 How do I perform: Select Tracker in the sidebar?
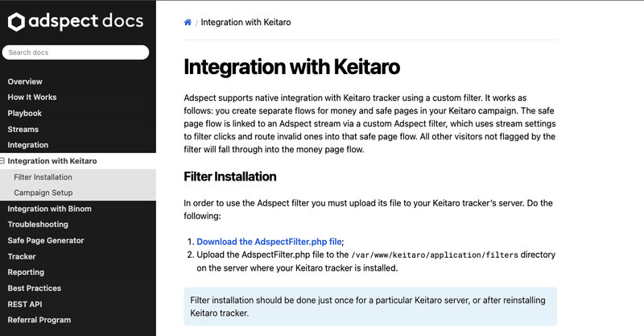[x=22, y=256]
